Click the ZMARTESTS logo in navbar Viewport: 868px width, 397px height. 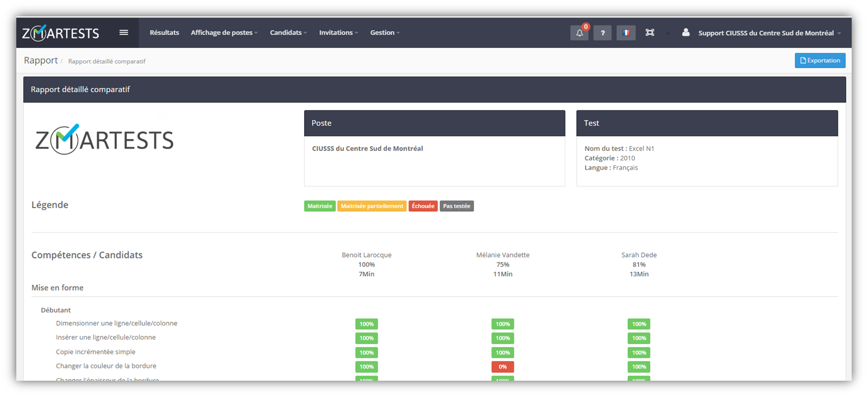[61, 33]
